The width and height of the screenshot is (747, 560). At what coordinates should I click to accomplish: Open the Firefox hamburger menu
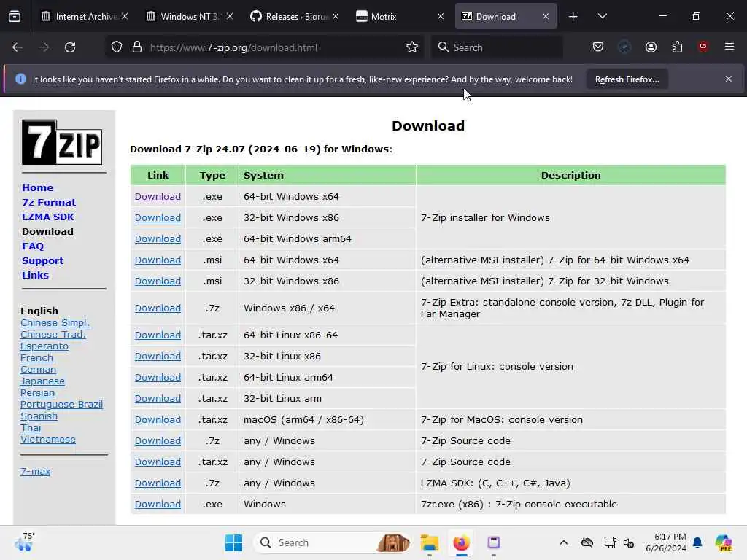729,47
